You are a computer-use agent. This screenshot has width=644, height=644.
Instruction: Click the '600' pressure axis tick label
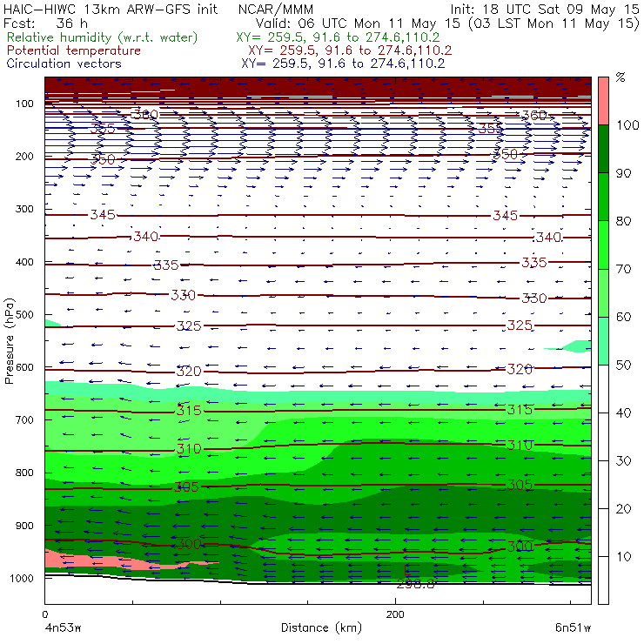tap(24, 367)
